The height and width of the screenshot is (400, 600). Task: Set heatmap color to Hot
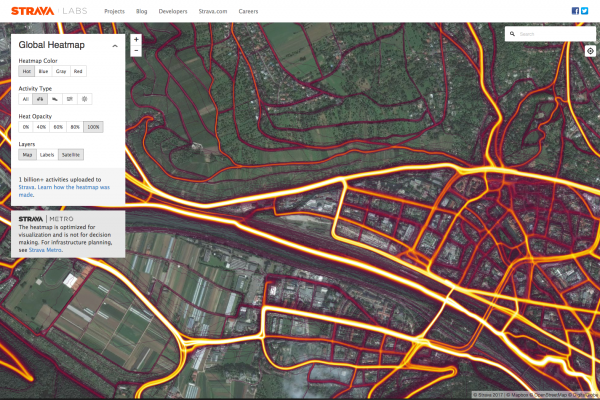coord(26,71)
